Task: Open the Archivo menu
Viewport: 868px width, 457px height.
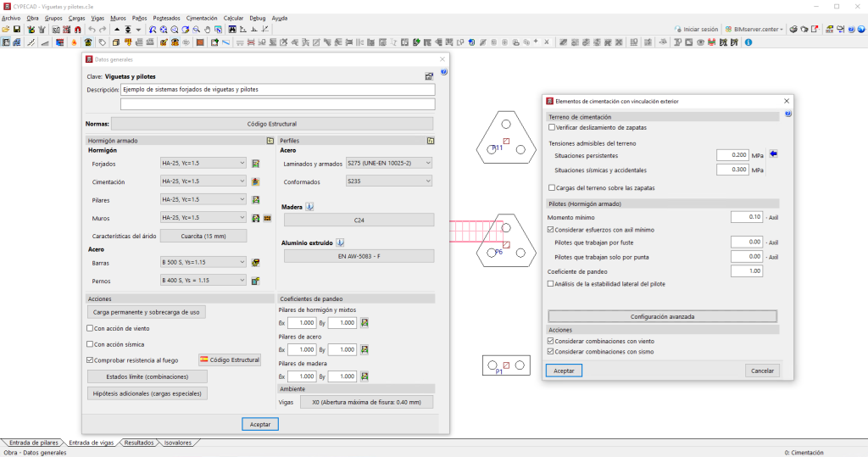Action: coord(11,19)
